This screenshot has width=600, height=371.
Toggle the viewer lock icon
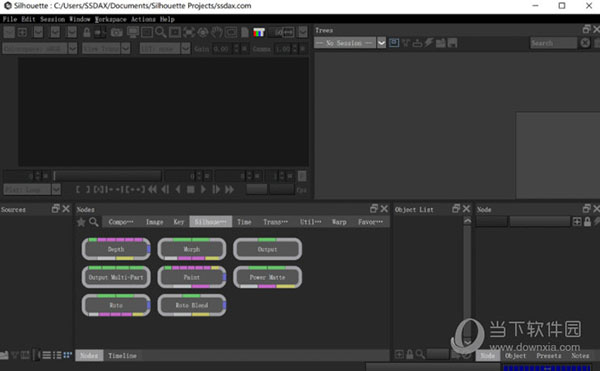click(87, 33)
